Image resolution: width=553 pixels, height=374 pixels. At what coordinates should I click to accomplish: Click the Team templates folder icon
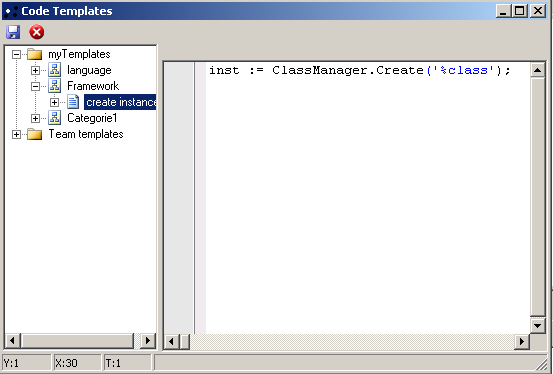pos(35,134)
